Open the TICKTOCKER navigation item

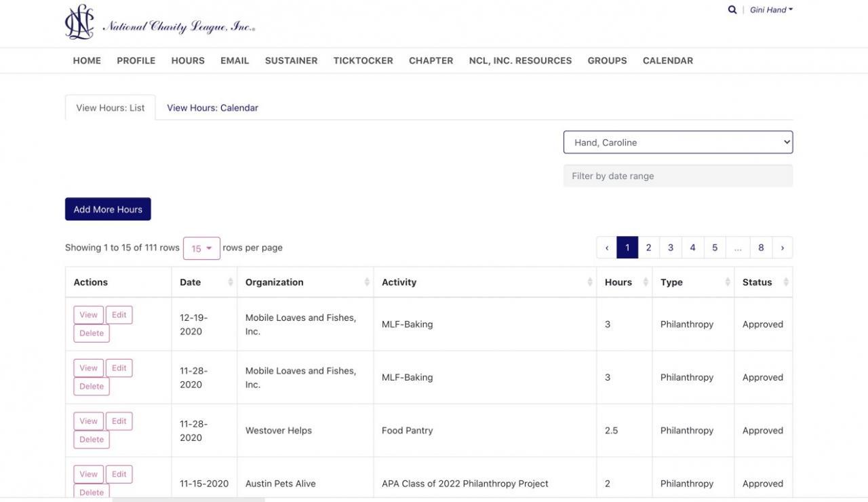[x=363, y=60]
